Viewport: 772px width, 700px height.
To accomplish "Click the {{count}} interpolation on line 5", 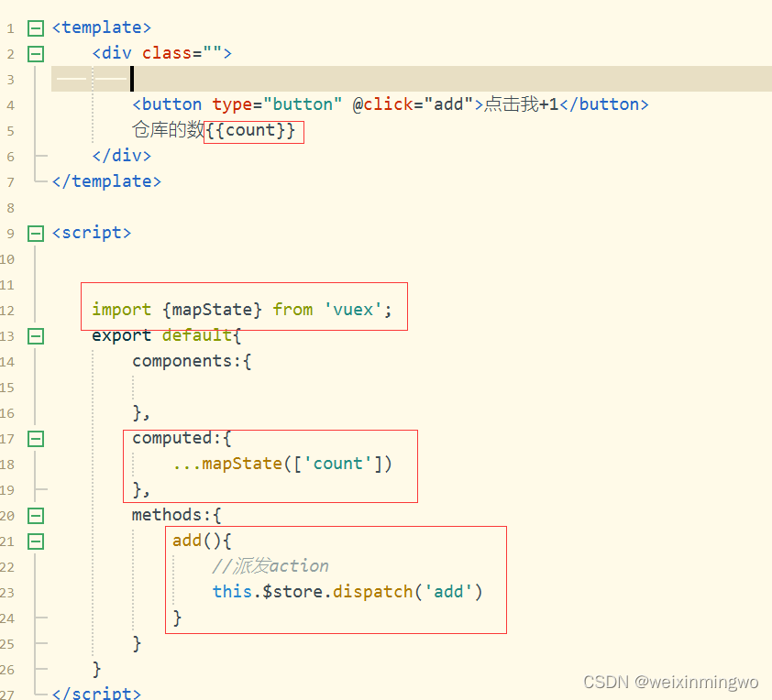I will tap(250, 130).
